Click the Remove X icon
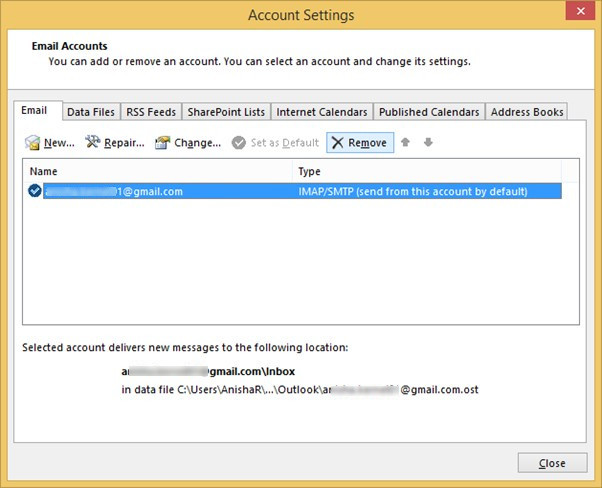The height and width of the screenshot is (488, 602). [x=338, y=143]
